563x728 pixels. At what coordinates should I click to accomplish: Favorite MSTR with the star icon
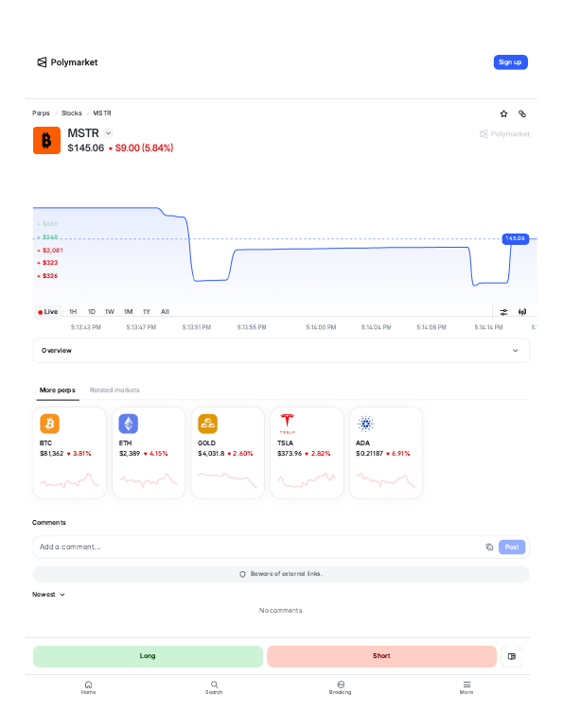click(x=503, y=113)
